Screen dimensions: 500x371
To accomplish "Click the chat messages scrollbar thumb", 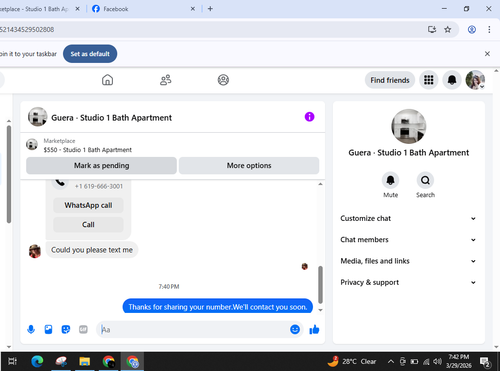I will tap(320, 285).
